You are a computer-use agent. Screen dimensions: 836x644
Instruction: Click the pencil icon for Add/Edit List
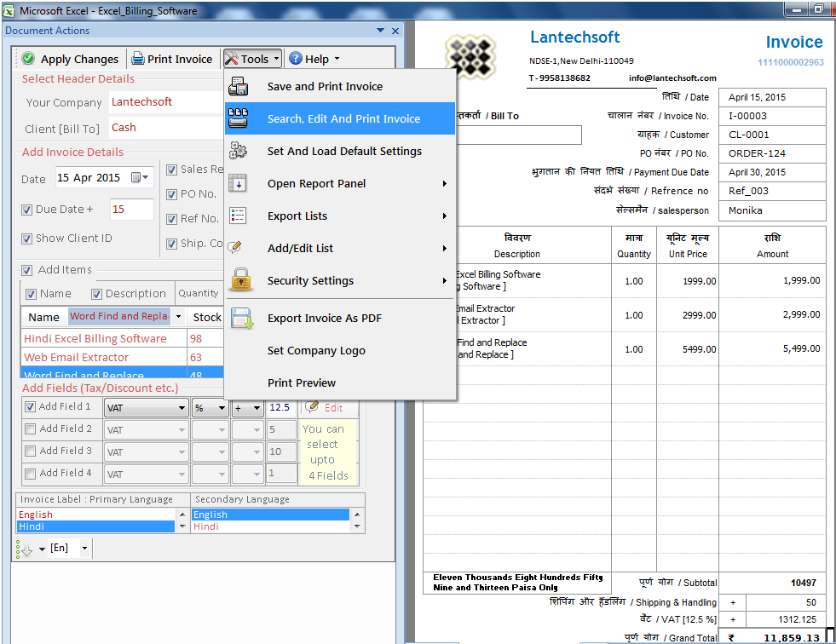(234, 247)
